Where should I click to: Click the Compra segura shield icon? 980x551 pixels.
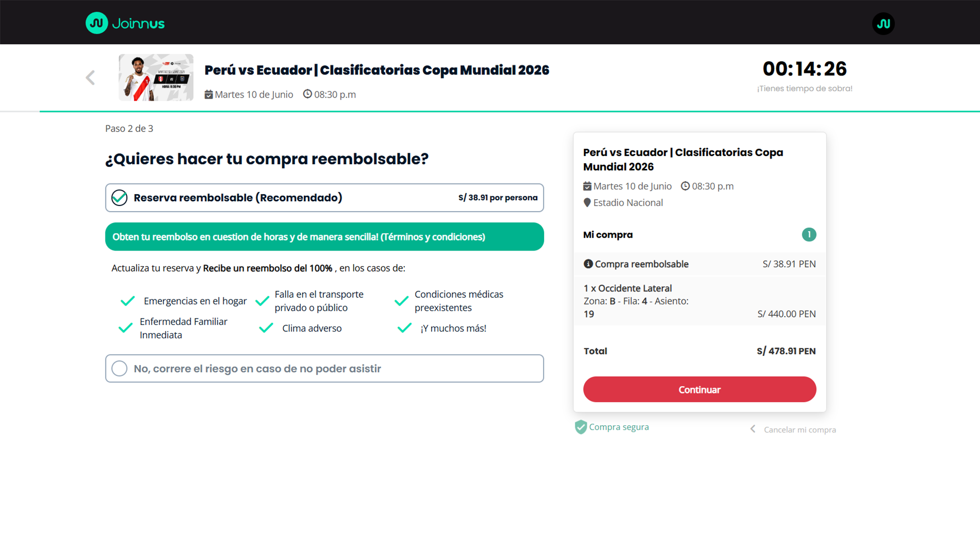click(581, 427)
